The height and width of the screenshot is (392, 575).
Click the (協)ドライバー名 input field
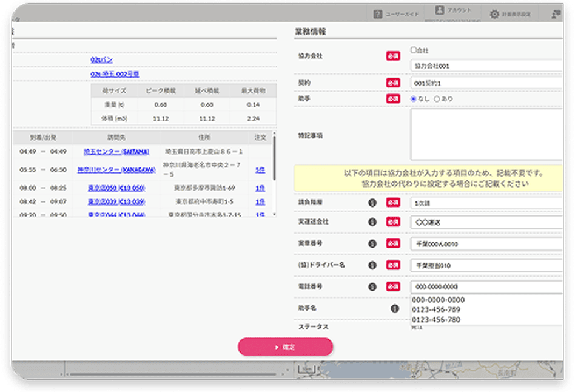tap(486, 265)
